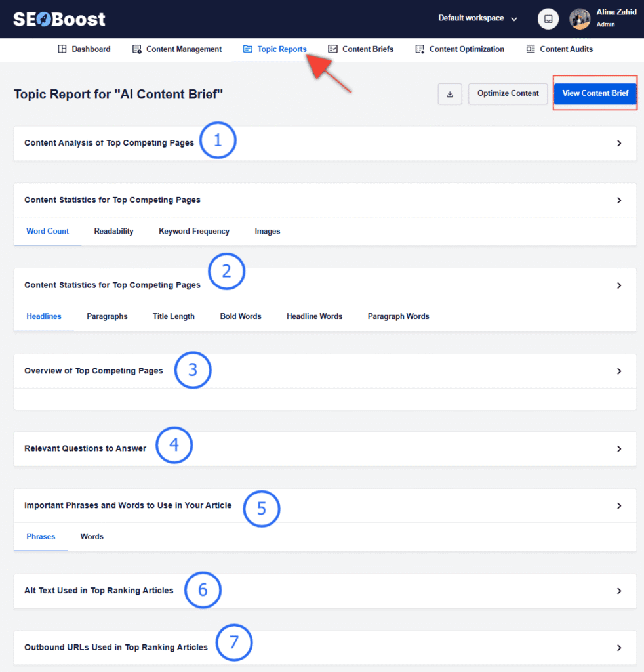Viewport: 644px width, 672px height.
Task: Open the Default workspace dropdown
Action: tap(477, 18)
